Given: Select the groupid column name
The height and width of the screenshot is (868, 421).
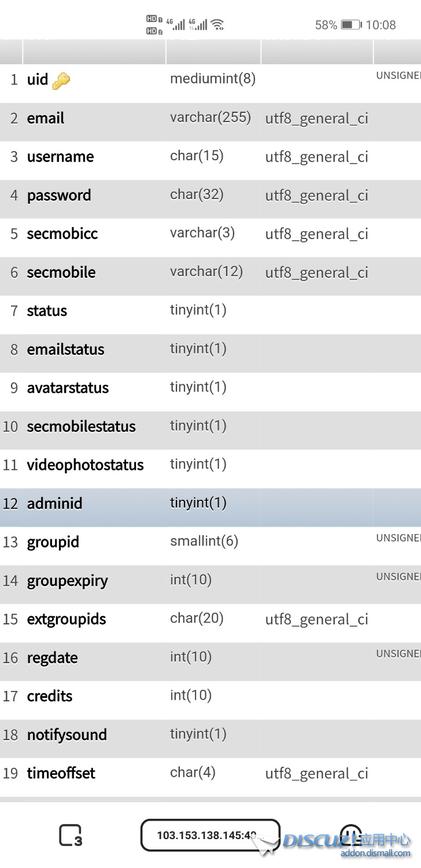Looking at the screenshot, I should pos(53,542).
